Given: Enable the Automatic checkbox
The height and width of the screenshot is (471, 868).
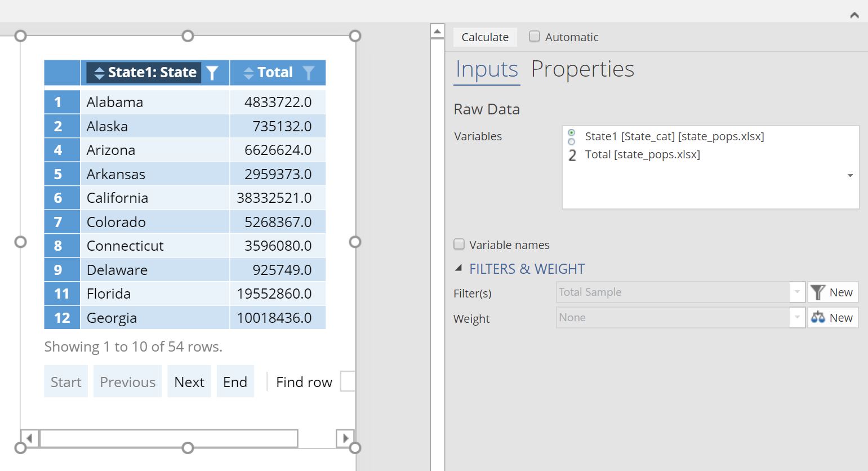Looking at the screenshot, I should click(x=535, y=37).
